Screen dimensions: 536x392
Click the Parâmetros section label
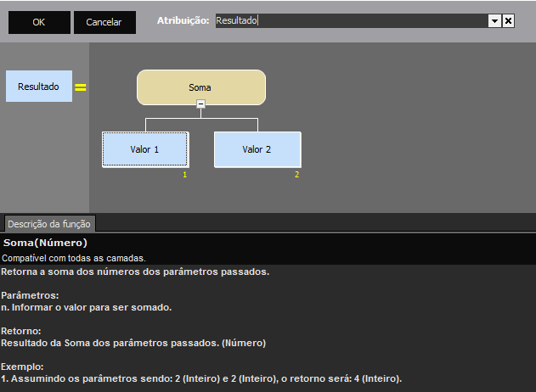point(28,295)
